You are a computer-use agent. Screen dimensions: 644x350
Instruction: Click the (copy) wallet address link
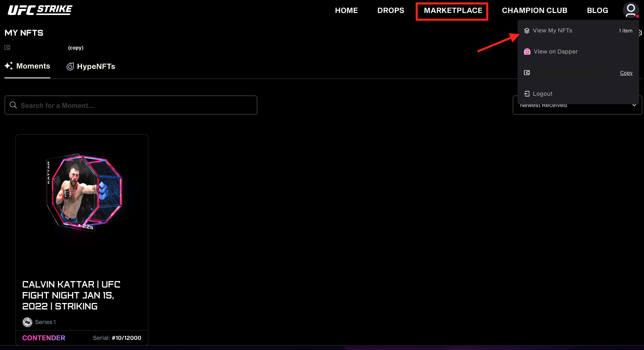pyautogui.click(x=76, y=48)
